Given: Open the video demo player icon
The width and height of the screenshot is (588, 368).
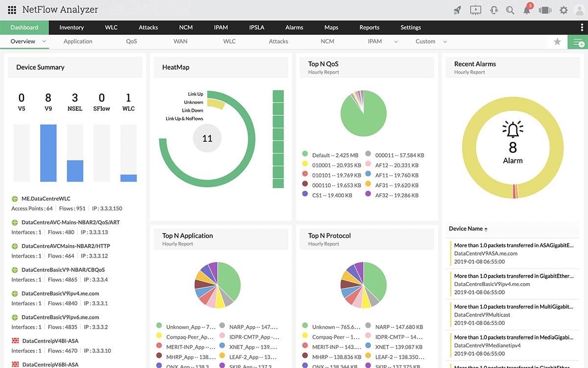Looking at the screenshot, I should point(475,9).
